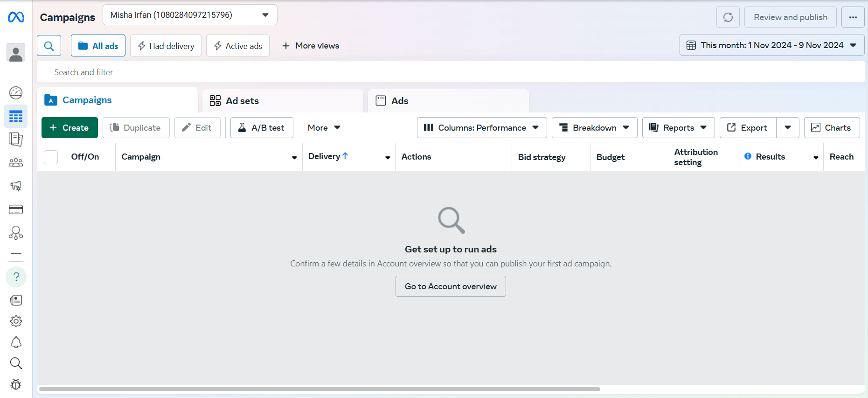Open the Results column dropdown arrow
Viewport: 868px width, 398px height.
(x=816, y=158)
